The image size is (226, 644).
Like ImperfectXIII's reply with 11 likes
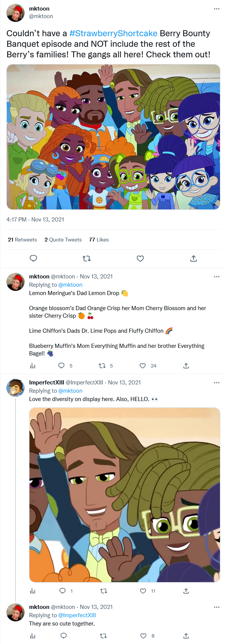click(147, 591)
